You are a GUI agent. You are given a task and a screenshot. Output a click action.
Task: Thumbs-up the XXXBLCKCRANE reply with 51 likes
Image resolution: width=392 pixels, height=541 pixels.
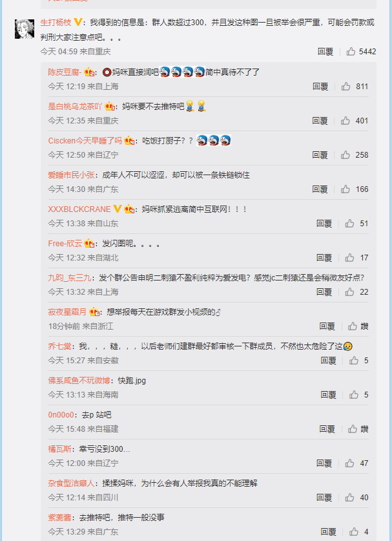[x=349, y=223]
